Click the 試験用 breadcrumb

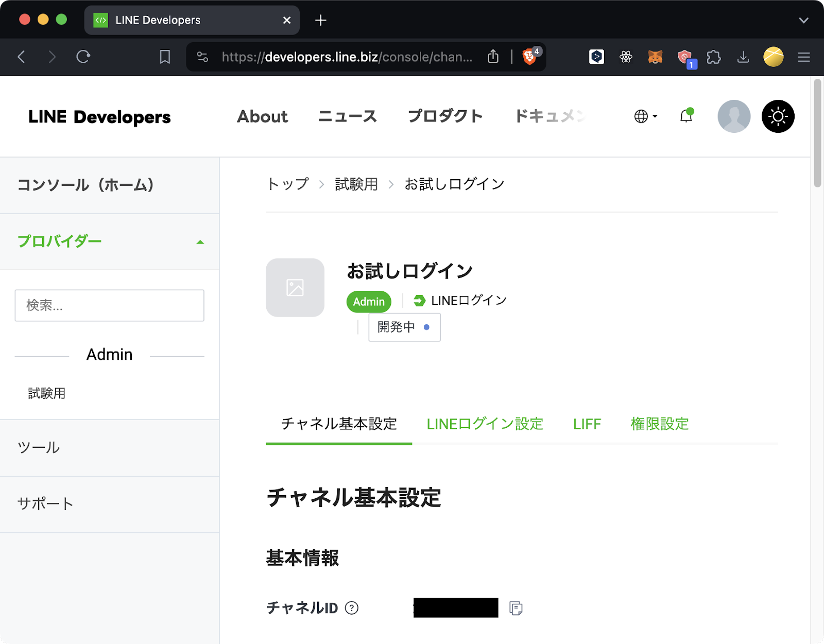(x=356, y=184)
